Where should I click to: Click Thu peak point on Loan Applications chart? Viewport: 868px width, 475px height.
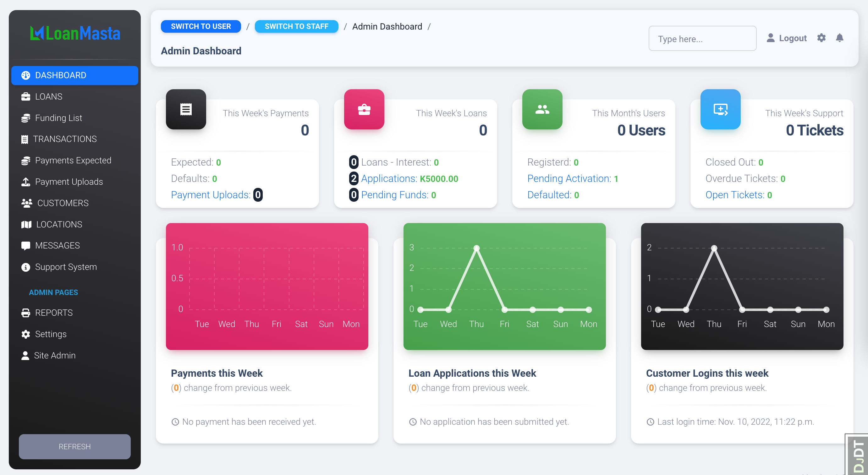(476, 248)
